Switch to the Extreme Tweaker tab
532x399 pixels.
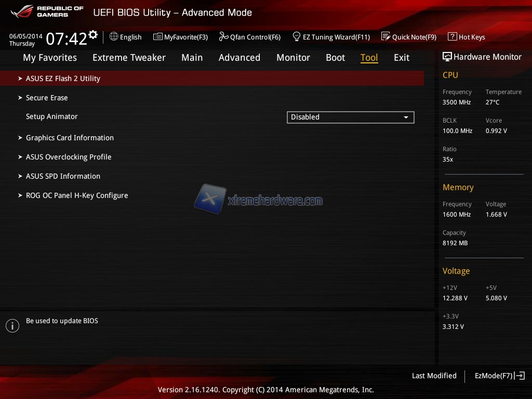tap(129, 58)
